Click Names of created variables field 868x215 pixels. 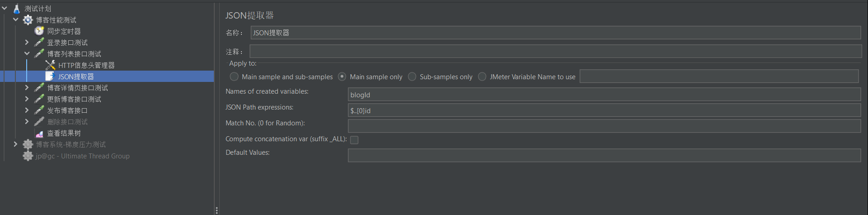tap(604, 95)
